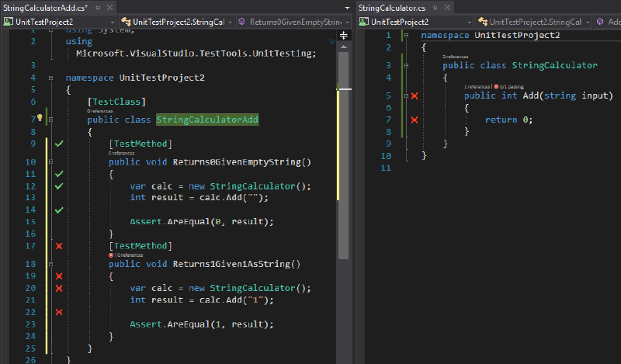Collapse the Returns0GivenEmptyString method on line 10
621x364 pixels.
coord(50,161)
